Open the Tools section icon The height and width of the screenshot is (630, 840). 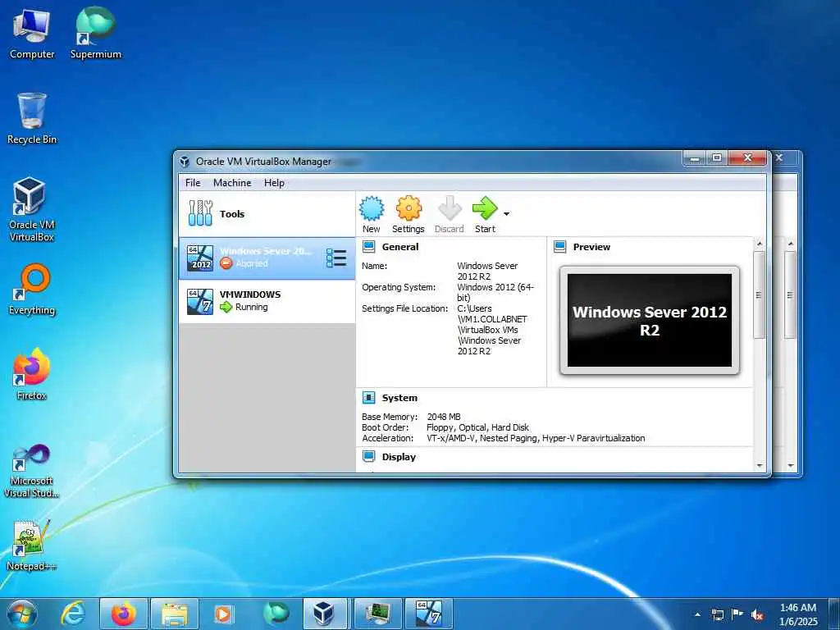pos(200,213)
